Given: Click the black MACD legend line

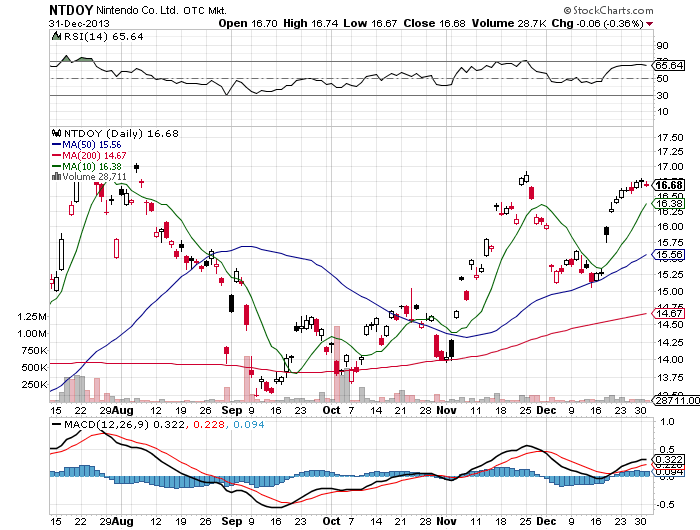Looking at the screenshot, I should [x=56, y=424].
